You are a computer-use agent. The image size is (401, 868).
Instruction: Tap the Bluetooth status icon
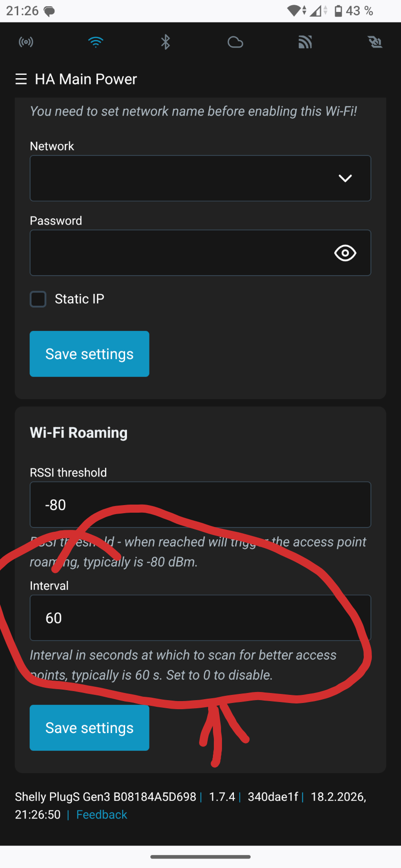click(166, 42)
